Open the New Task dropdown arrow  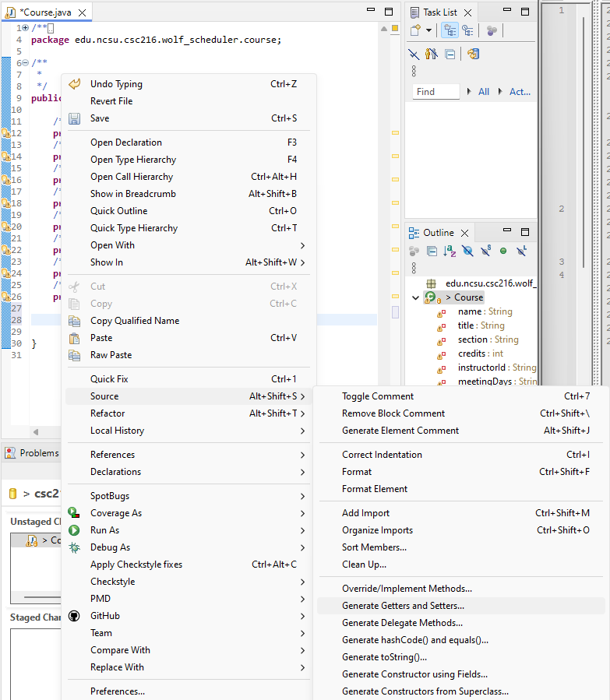pos(429,31)
